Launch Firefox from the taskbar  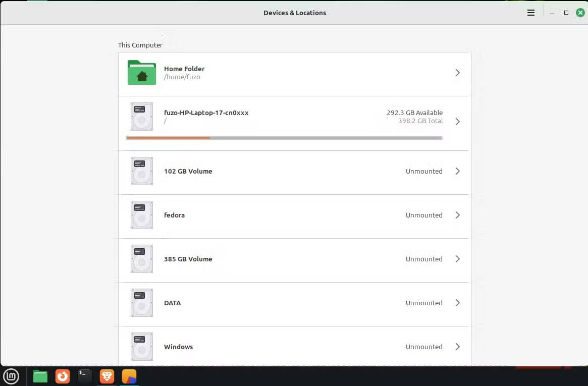(x=63, y=376)
